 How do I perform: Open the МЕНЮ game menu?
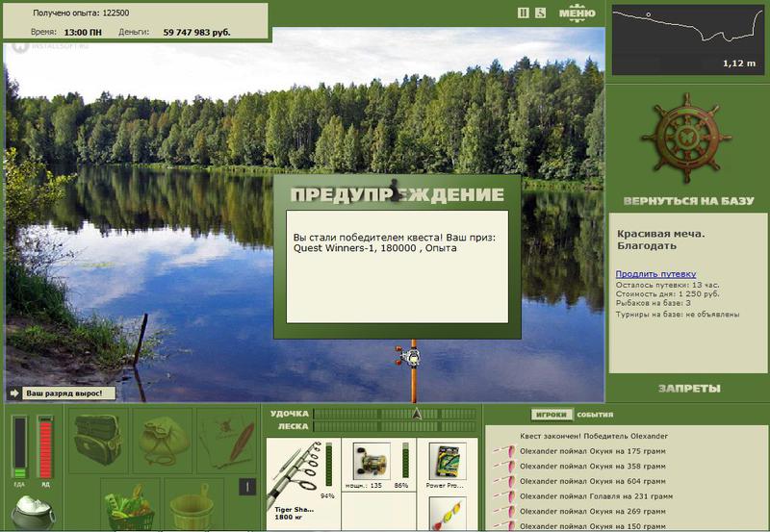pyautogui.click(x=577, y=13)
